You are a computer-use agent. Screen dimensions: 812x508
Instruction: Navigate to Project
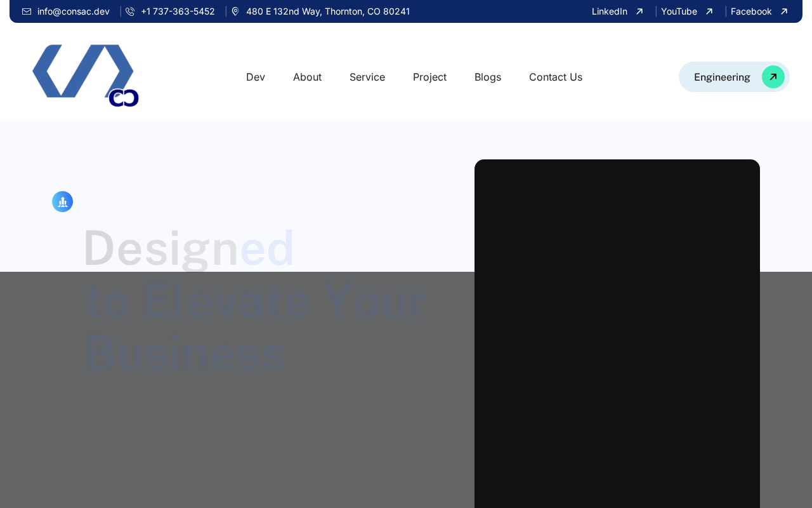click(x=429, y=77)
